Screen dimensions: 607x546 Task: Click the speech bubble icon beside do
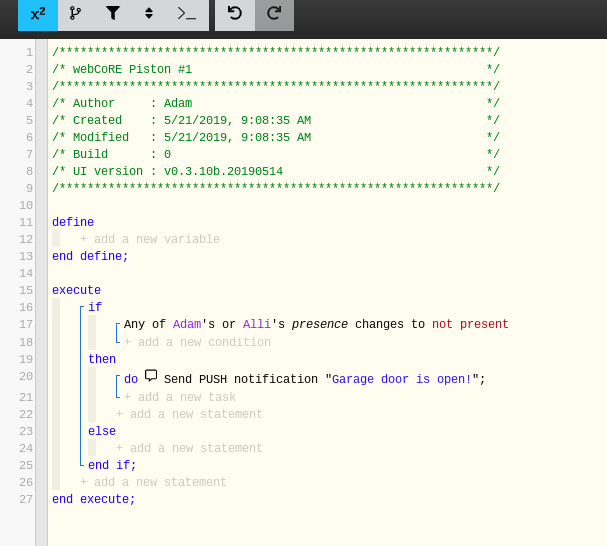[x=151, y=376]
